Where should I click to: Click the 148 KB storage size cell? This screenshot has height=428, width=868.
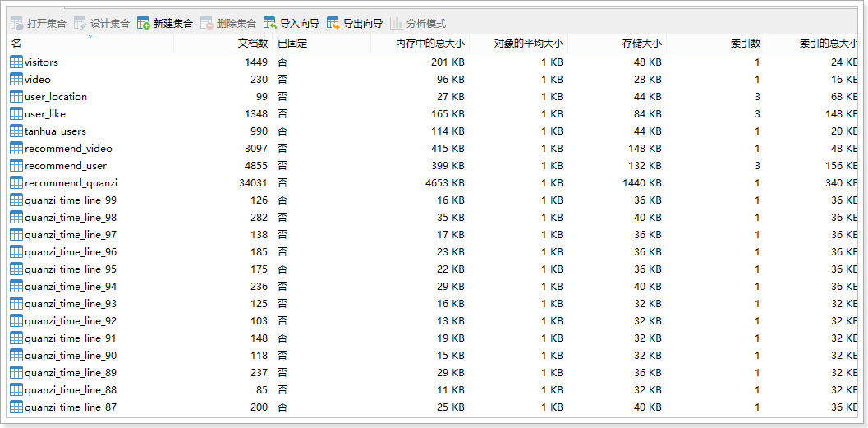(645, 149)
